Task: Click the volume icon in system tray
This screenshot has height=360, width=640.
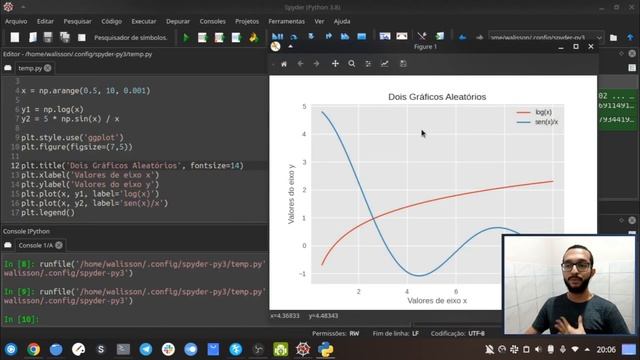Action: [x=538, y=349]
